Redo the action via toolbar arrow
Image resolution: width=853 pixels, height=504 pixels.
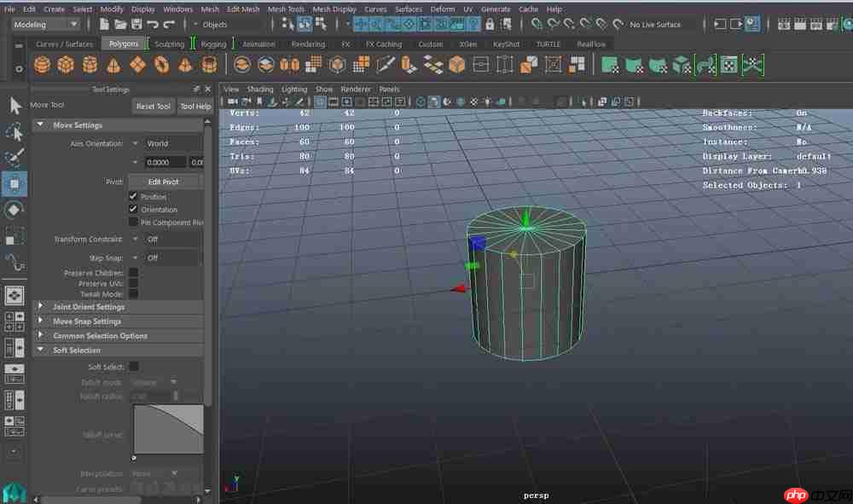point(169,24)
